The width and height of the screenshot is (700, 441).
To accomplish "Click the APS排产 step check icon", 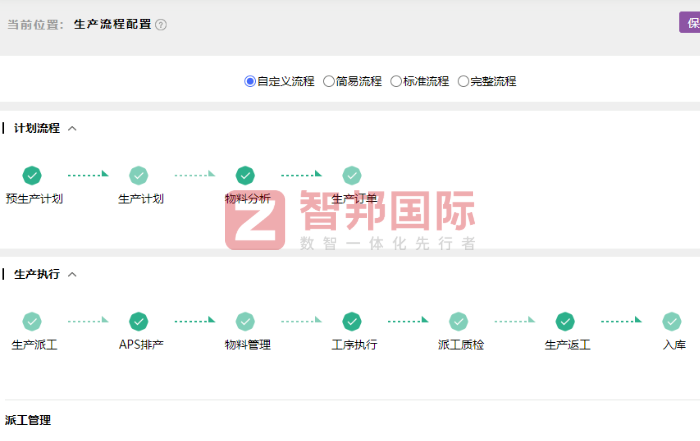I will pyautogui.click(x=139, y=321).
